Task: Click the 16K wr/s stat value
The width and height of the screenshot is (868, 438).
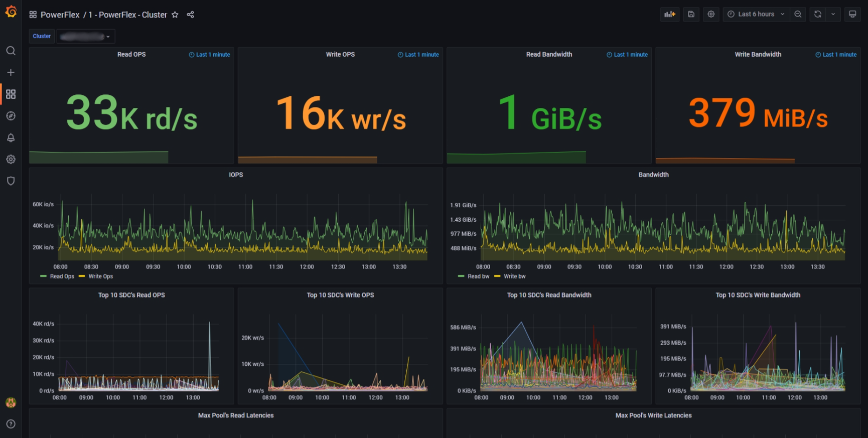Action: coord(341,113)
